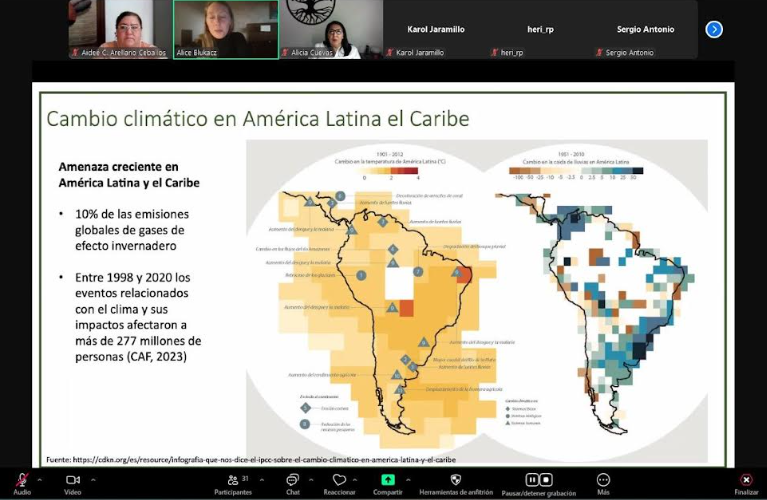Screen dimensions: 767x500
Task: Select Alice Blukacz video thumbnail
Action: 225,29
